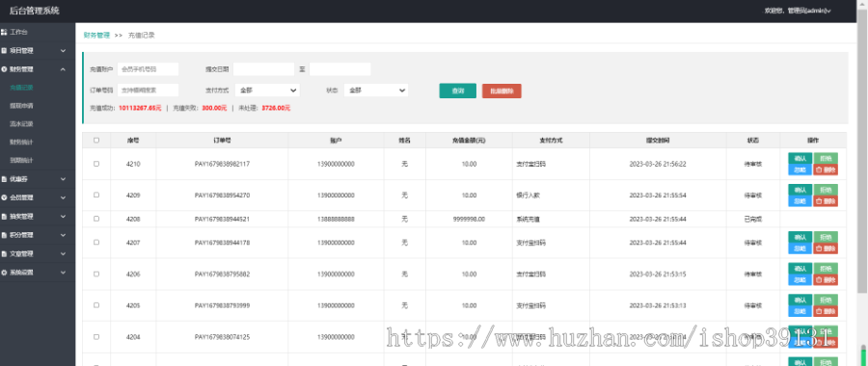Expand the 文章管理 sidebar menu chevron
This screenshot has height=366, width=868.
(x=63, y=253)
